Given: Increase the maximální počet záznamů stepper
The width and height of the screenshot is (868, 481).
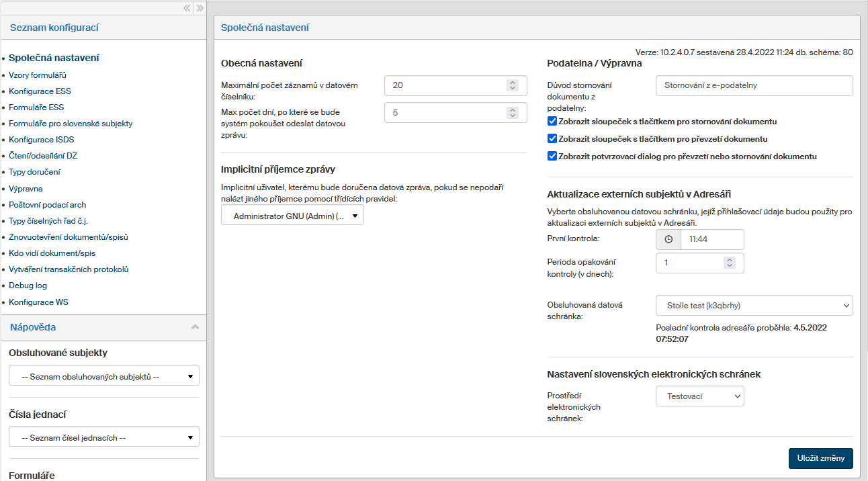Looking at the screenshot, I should (513, 82).
